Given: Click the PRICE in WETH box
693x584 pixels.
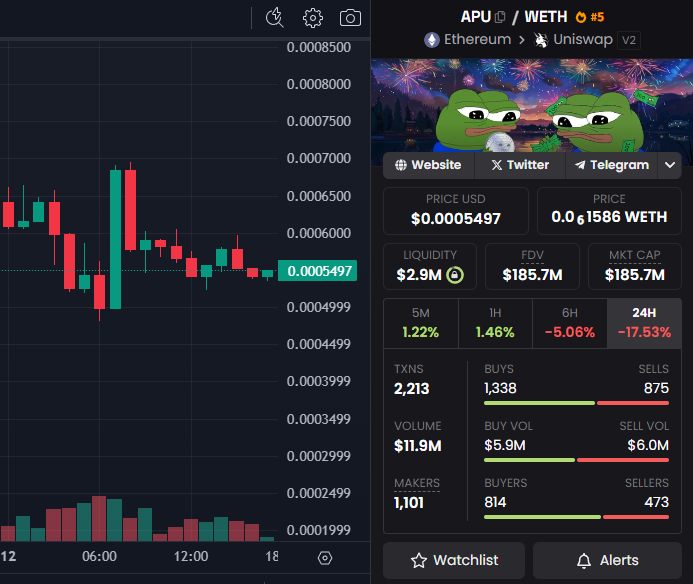Looking at the screenshot, I should coord(609,211).
